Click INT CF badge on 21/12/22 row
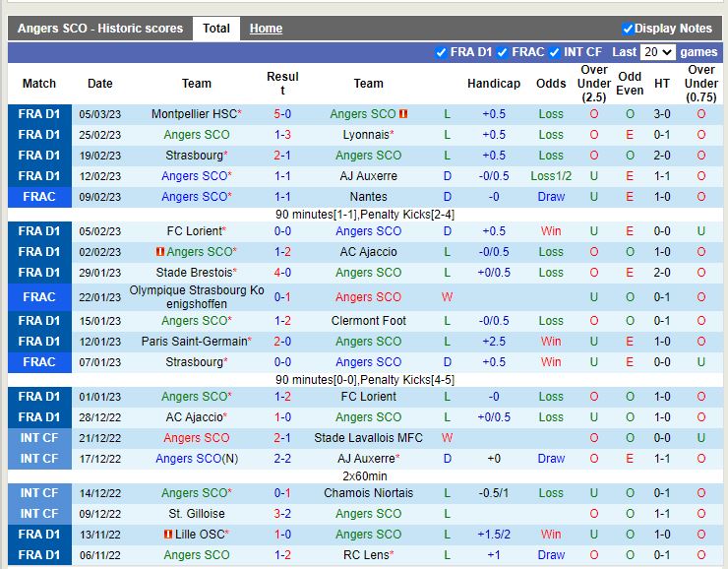Viewport: 728px width, 569px height. (39, 438)
